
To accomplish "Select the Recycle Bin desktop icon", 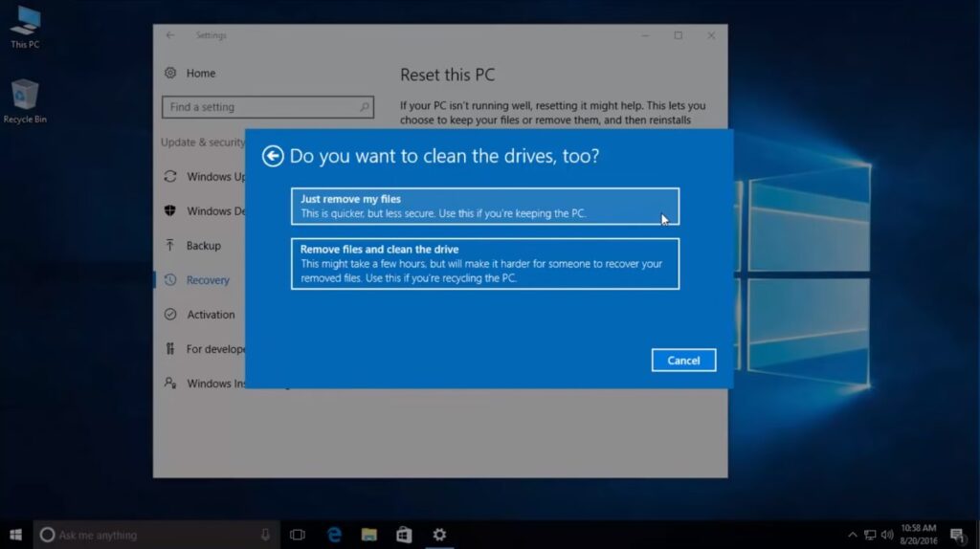I will [25, 101].
